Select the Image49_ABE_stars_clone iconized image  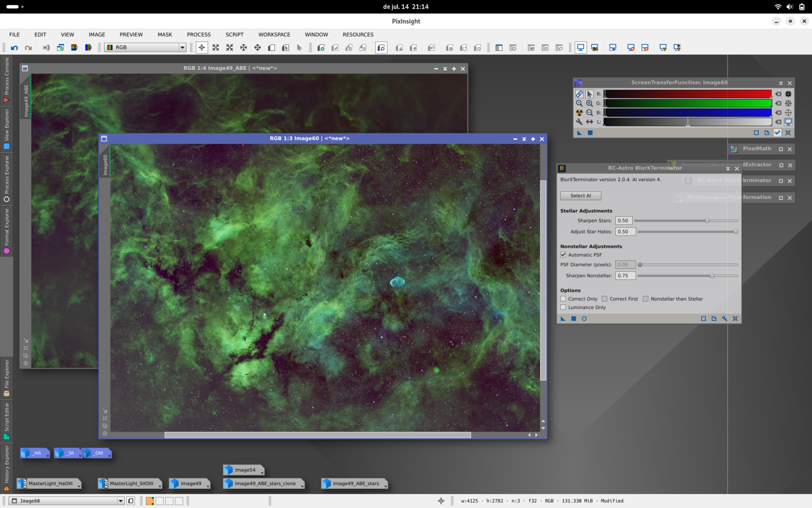coord(264,484)
